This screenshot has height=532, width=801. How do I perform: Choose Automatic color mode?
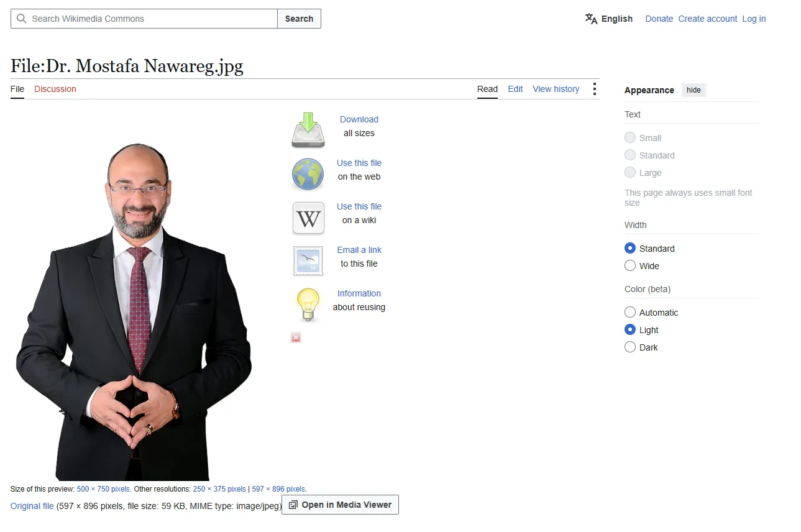point(630,313)
